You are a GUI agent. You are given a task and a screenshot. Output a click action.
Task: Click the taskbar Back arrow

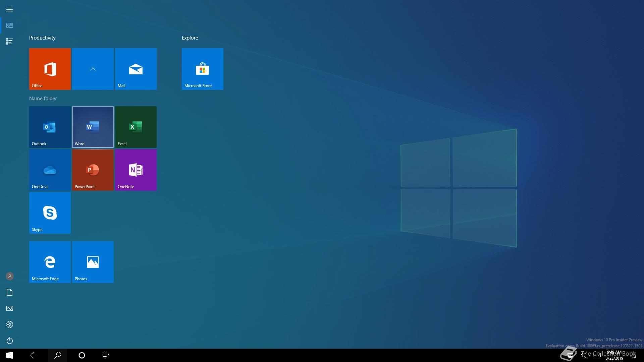click(34, 355)
